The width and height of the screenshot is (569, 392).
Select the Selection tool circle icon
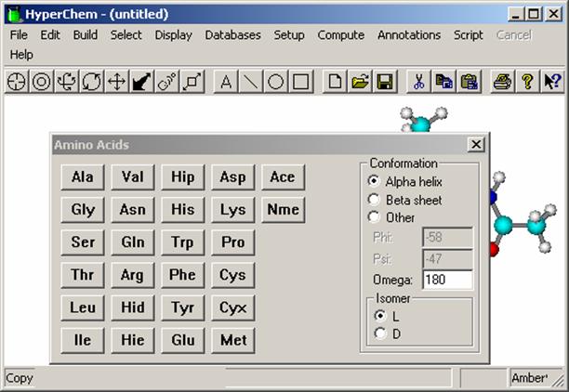(42, 82)
